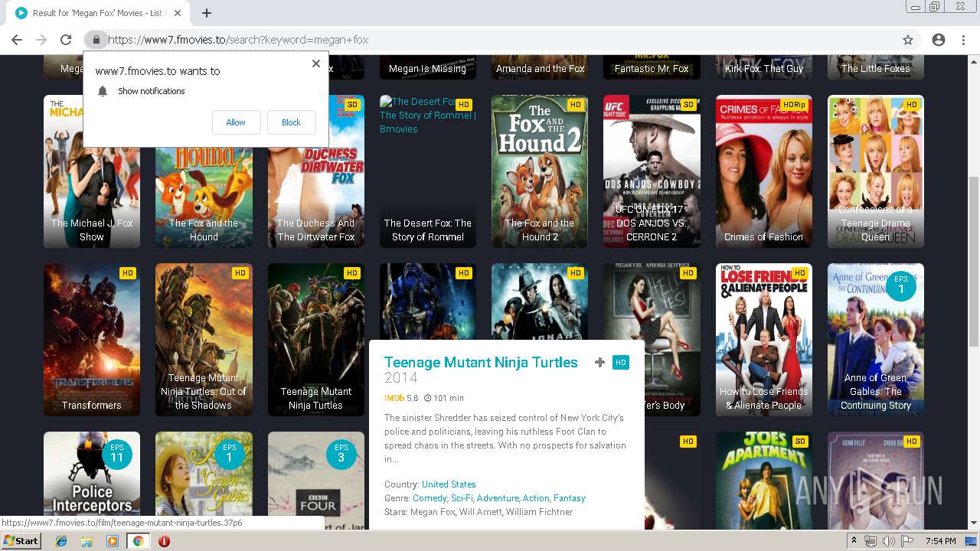The height and width of the screenshot is (551, 980).
Task: Click the SD badge on UFC on FOX 17
Action: click(x=688, y=104)
